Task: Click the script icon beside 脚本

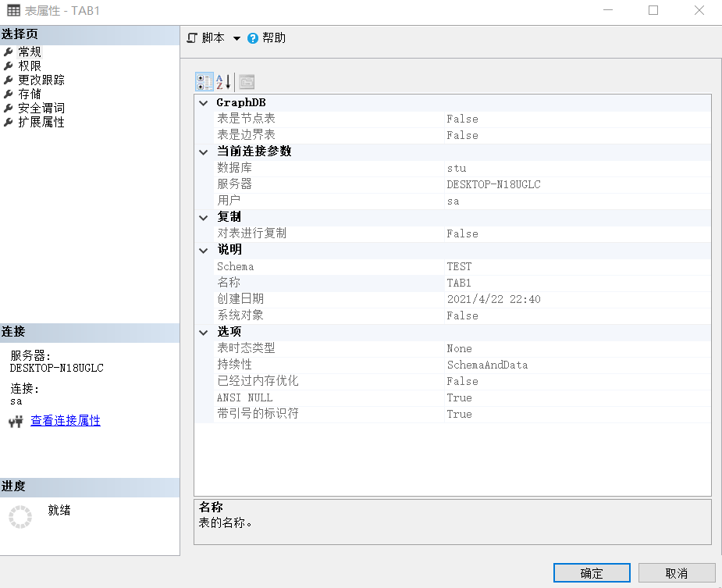Action: coord(192,37)
